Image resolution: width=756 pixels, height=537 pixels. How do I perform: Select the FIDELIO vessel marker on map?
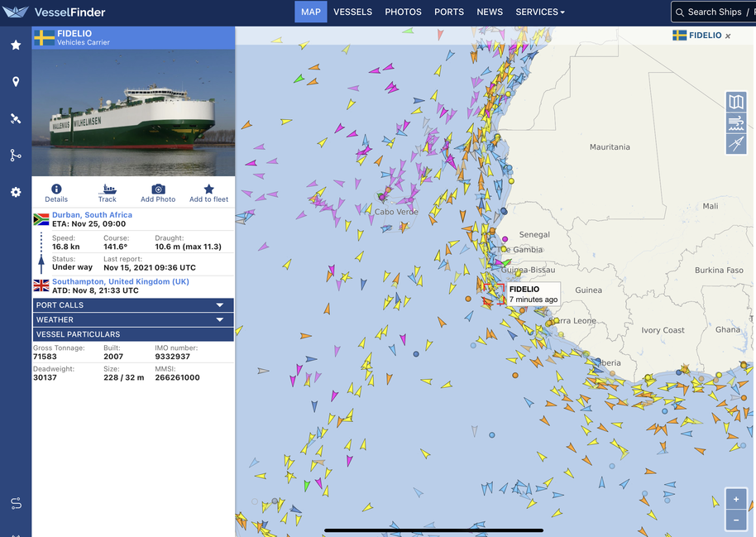pyautogui.click(x=494, y=294)
